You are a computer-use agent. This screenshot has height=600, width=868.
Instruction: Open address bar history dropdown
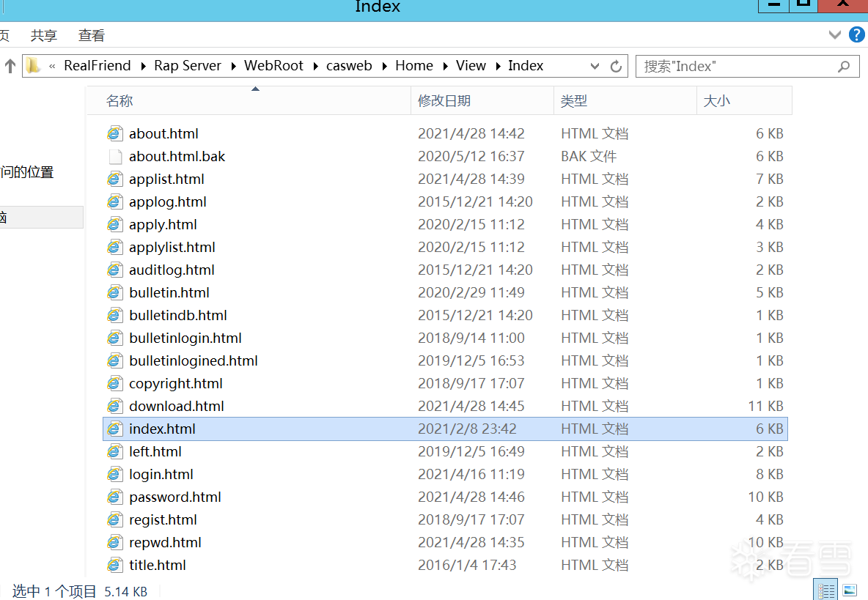pos(595,66)
